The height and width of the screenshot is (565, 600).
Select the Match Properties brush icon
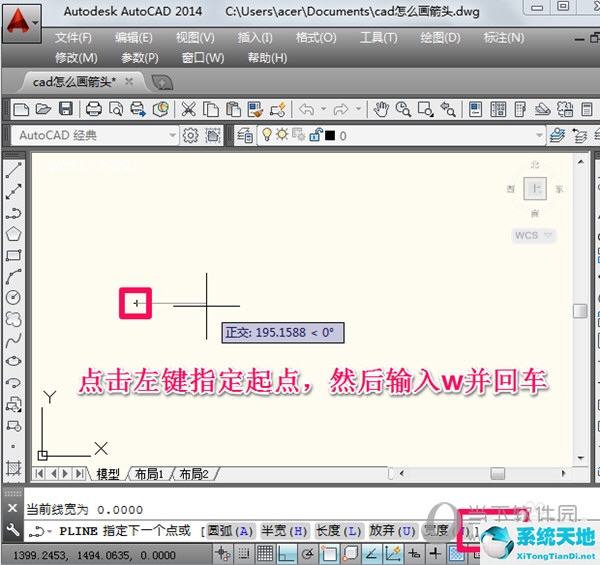point(255,109)
